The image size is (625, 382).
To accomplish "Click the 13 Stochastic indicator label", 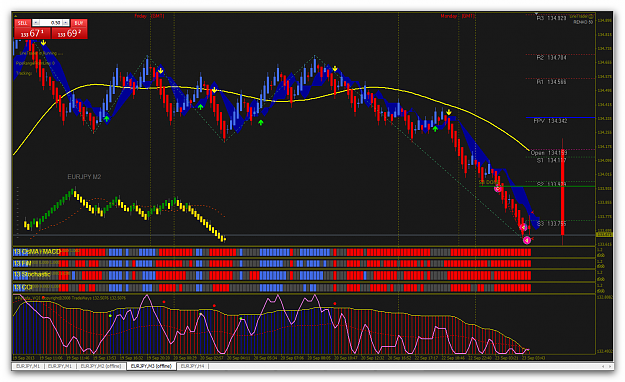I will tap(32, 274).
